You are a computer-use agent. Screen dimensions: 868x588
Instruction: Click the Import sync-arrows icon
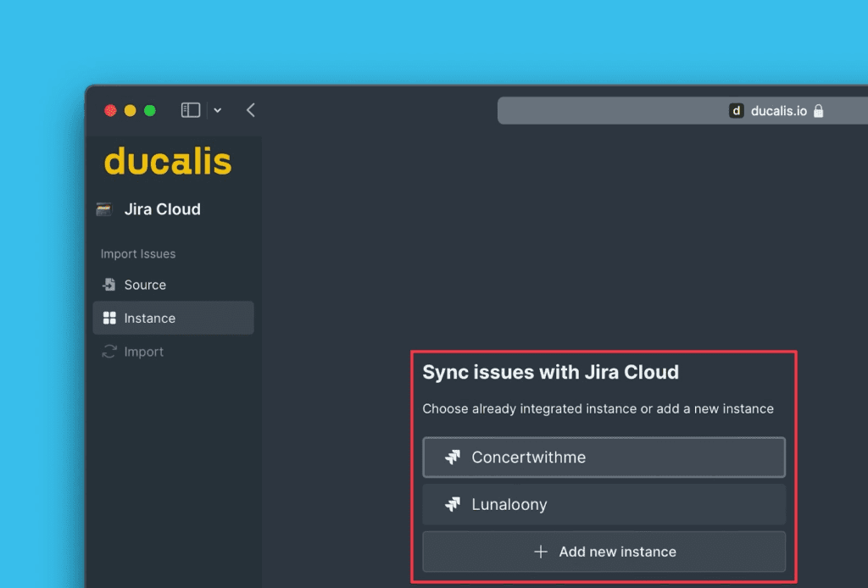click(109, 352)
